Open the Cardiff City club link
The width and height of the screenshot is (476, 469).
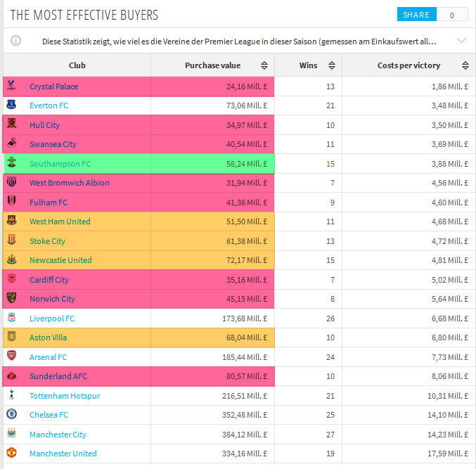[x=49, y=280]
